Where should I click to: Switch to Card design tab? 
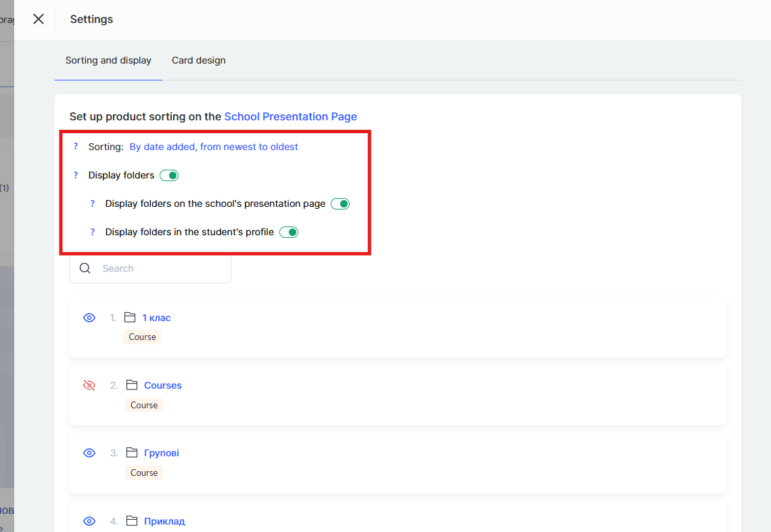coord(199,60)
